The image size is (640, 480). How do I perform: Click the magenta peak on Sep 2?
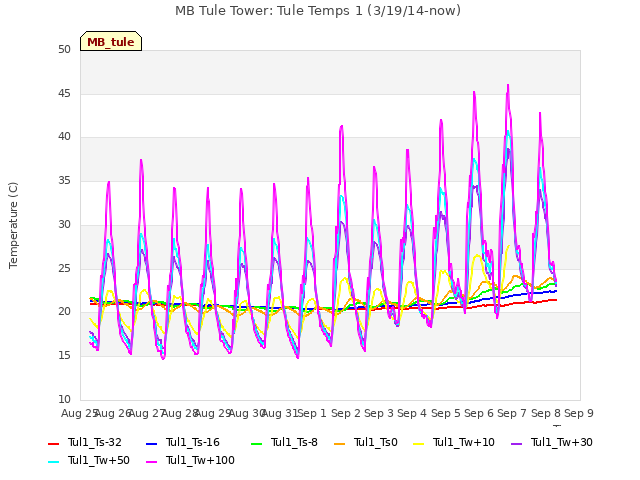click(x=342, y=126)
